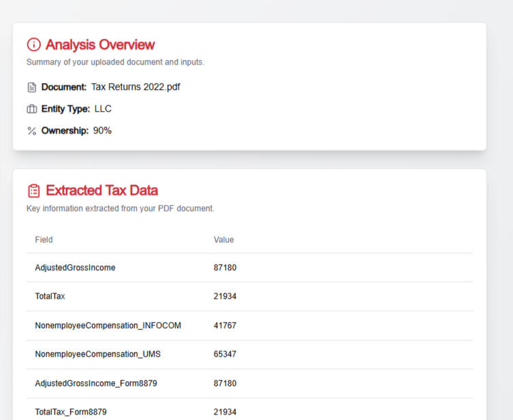Click the Ownership percent icon
The height and width of the screenshot is (420, 513).
(31, 131)
